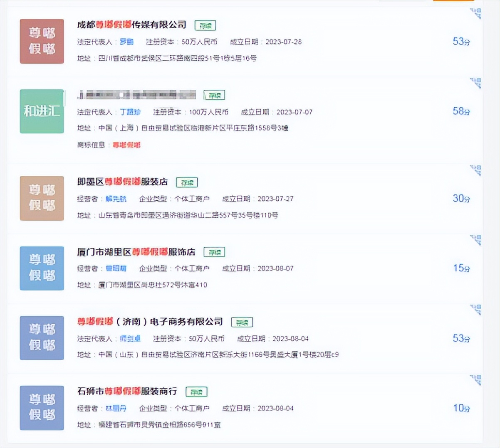
Task: Click the red 尊嘟假嘟 trademark info link
Action: point(126,145)
